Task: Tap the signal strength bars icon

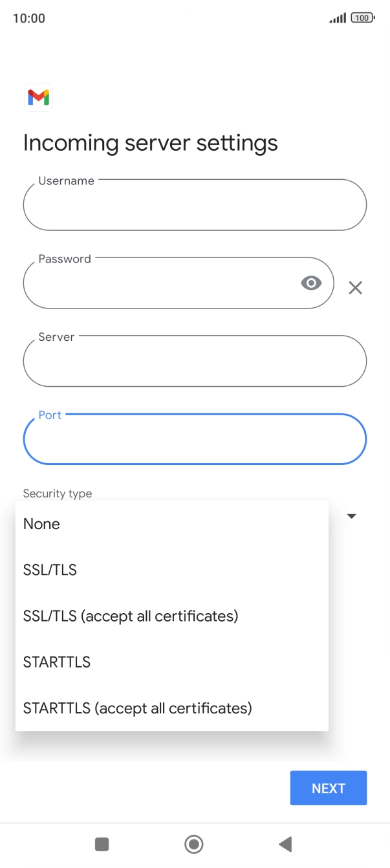Action: [337, 19]
